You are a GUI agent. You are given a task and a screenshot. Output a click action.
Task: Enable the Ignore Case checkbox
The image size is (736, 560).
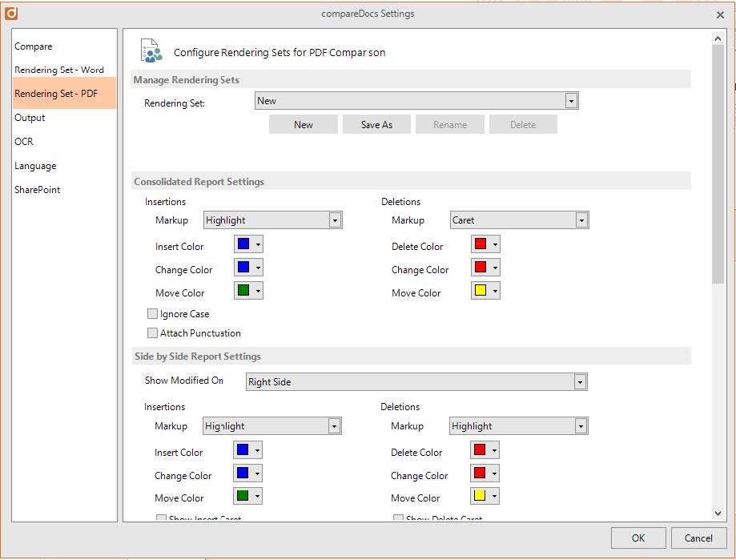coord(152,313)
